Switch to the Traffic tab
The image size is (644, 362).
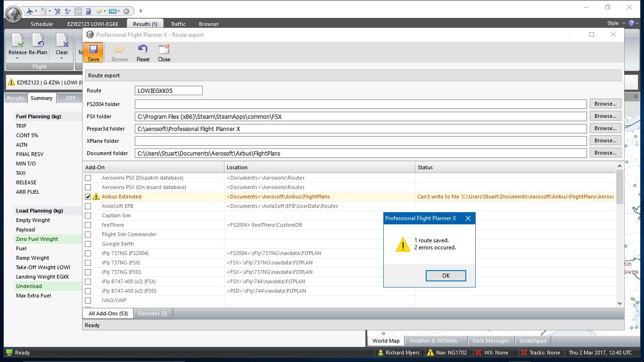(178, 24)
